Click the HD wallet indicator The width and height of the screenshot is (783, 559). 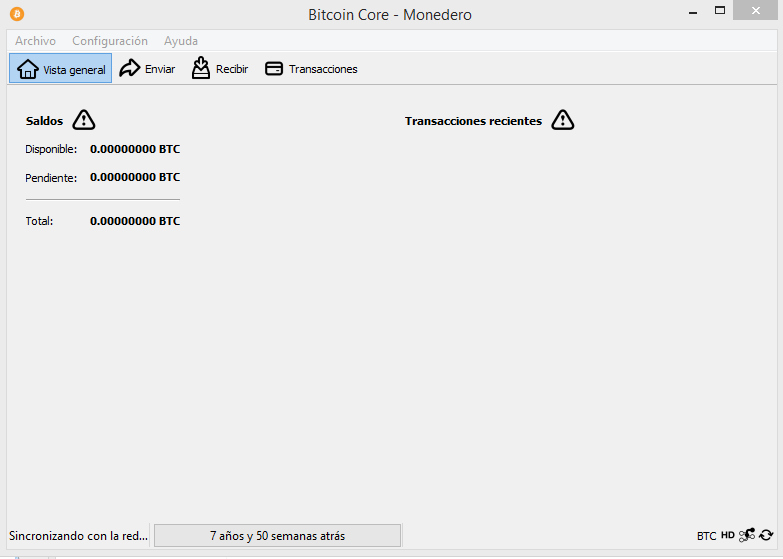point(728,536)
